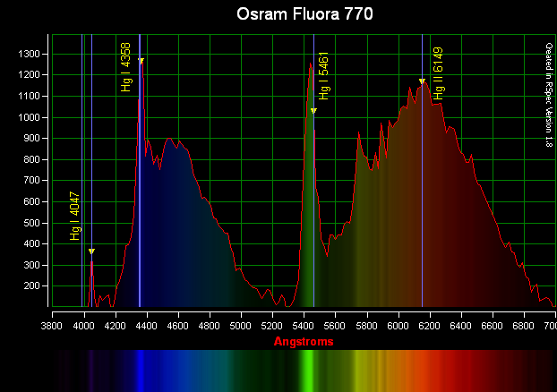
Task: Click the yellow marker near the 5461 line
Action: (x=313, y=111)
